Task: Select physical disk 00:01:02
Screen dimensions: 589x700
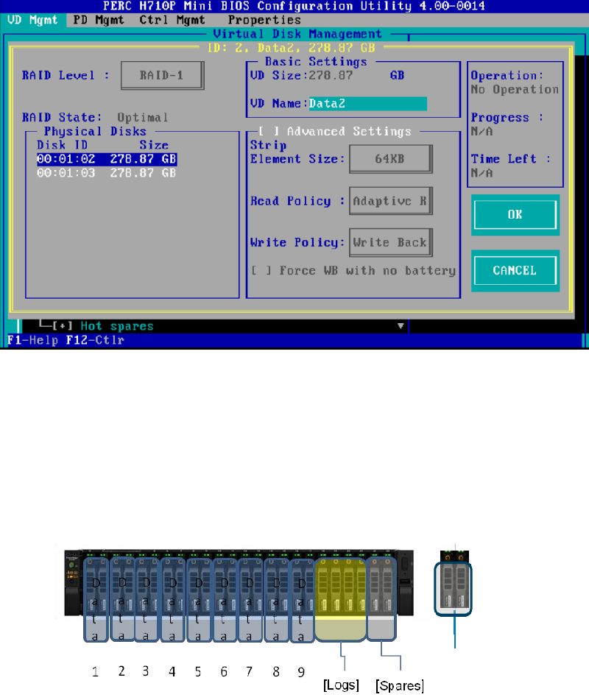Action: pyautogui.click(x=107, y=160)
